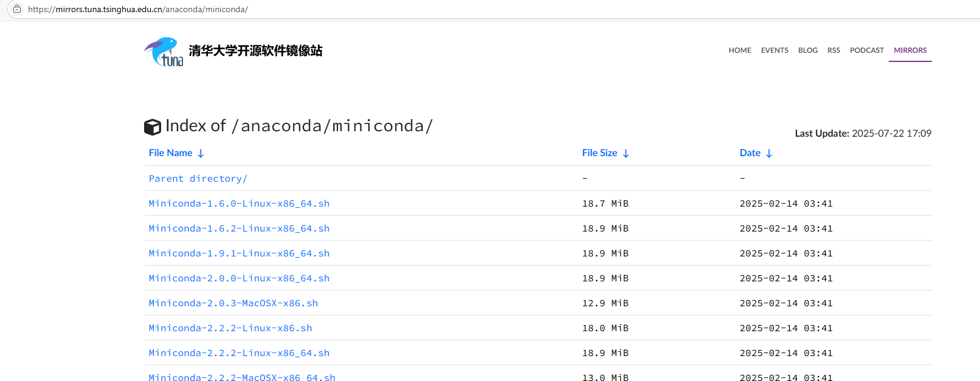
Task: Click the Last Update timestamp text
Action: [863, 133]
